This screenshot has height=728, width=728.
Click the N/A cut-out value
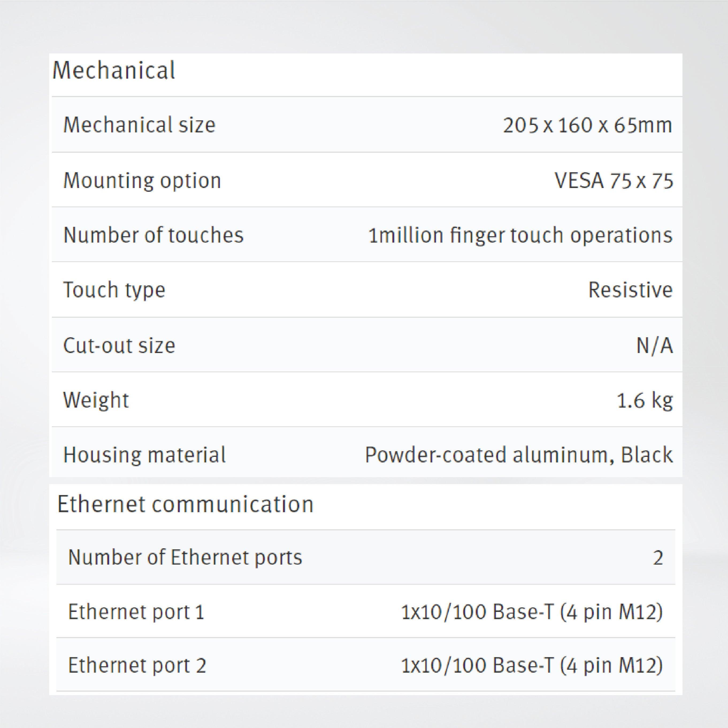point(654,345)
